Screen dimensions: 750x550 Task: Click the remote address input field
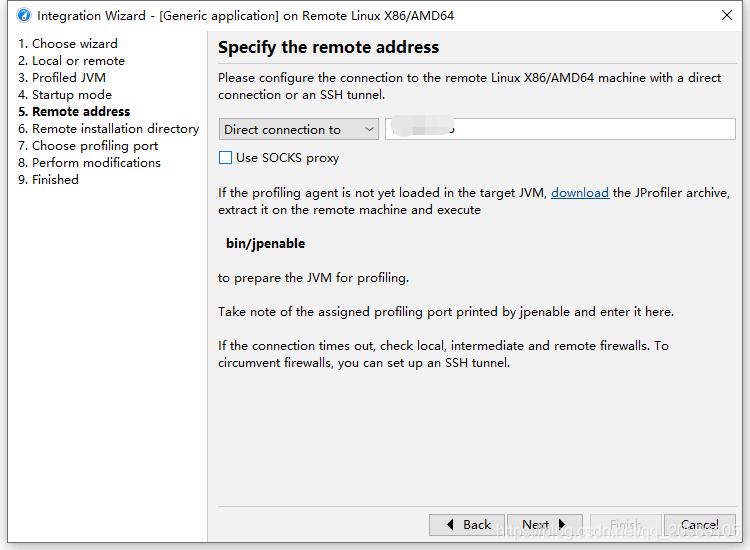coord(560,129)
